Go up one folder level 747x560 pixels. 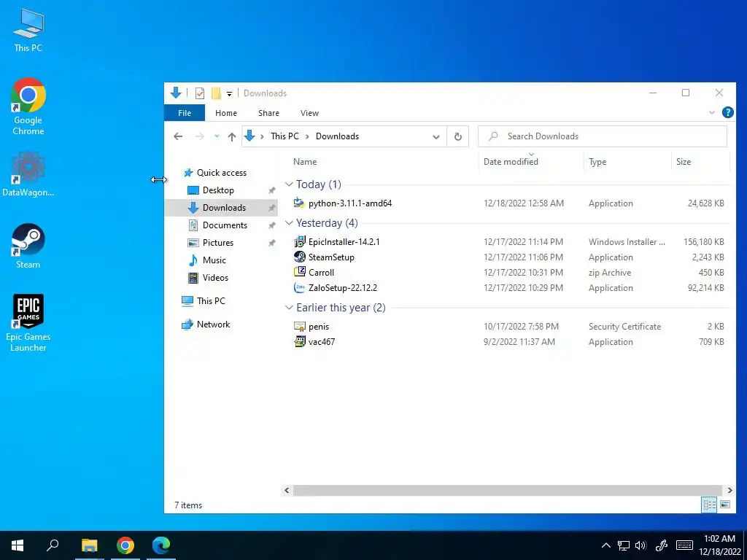pos(232,136)
